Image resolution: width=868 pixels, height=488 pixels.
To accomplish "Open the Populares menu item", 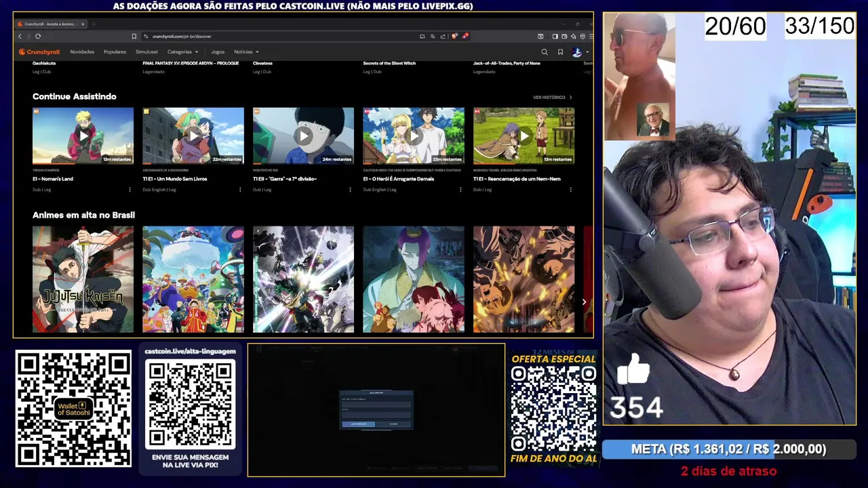I will 115,52.
